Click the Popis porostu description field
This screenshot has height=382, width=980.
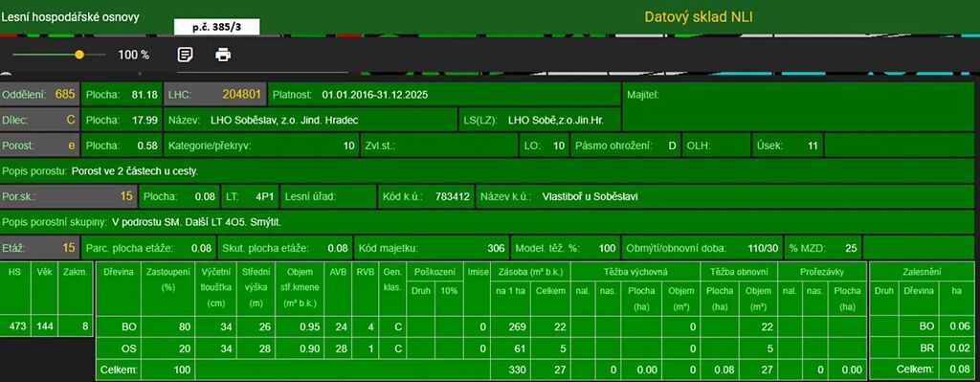pyautogui.click(x=487, y=170)
